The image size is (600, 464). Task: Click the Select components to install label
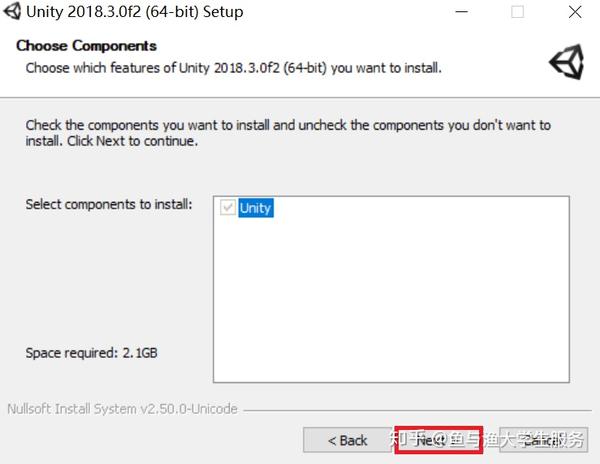click(x=108, y=204)
